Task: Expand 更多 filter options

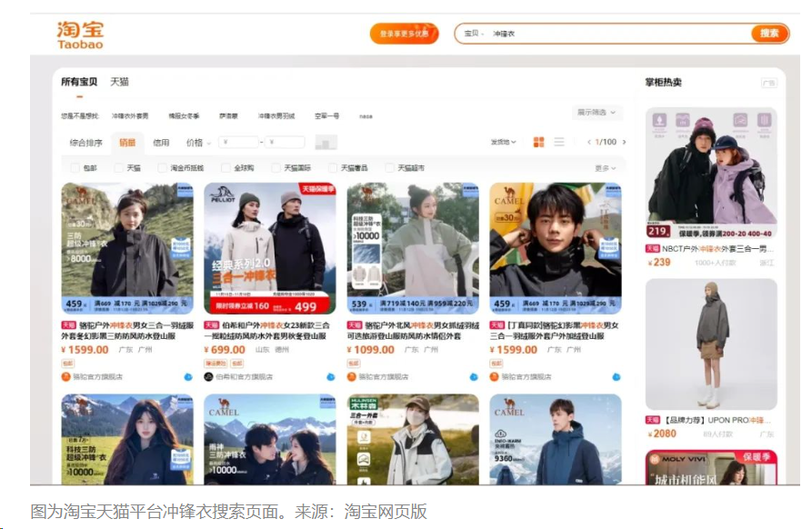Action: point(605,168)
